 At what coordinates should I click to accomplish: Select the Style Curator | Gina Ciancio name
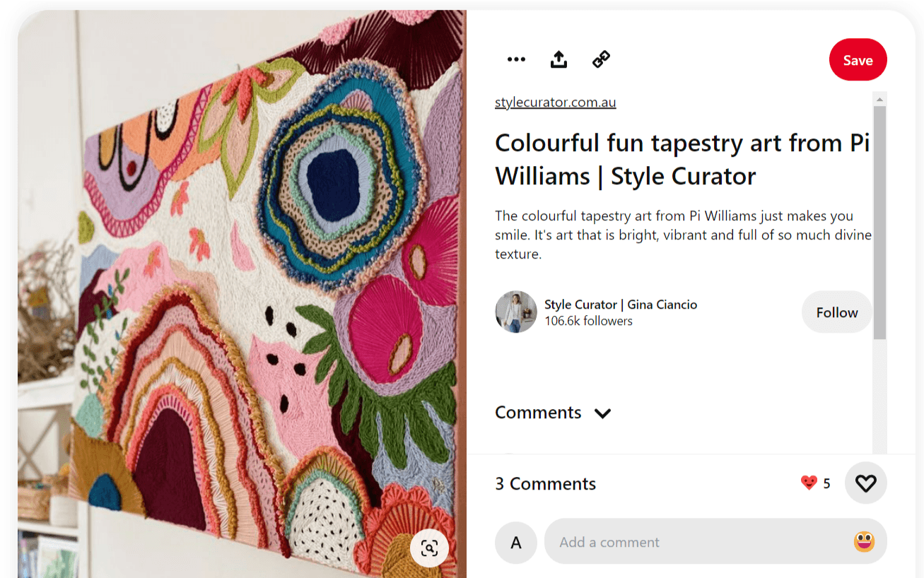[620, 305]
